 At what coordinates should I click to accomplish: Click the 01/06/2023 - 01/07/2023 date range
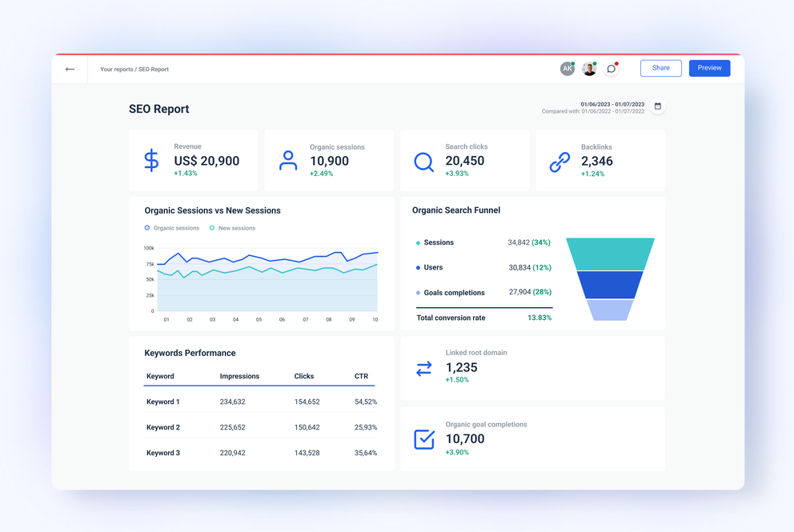click(612, 104)
